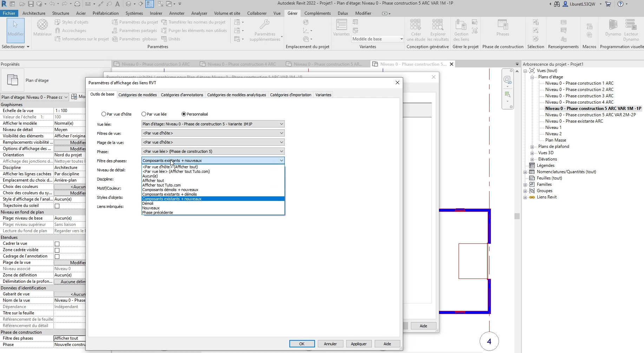Enable the Cadrer la vue checkbox

57,244
